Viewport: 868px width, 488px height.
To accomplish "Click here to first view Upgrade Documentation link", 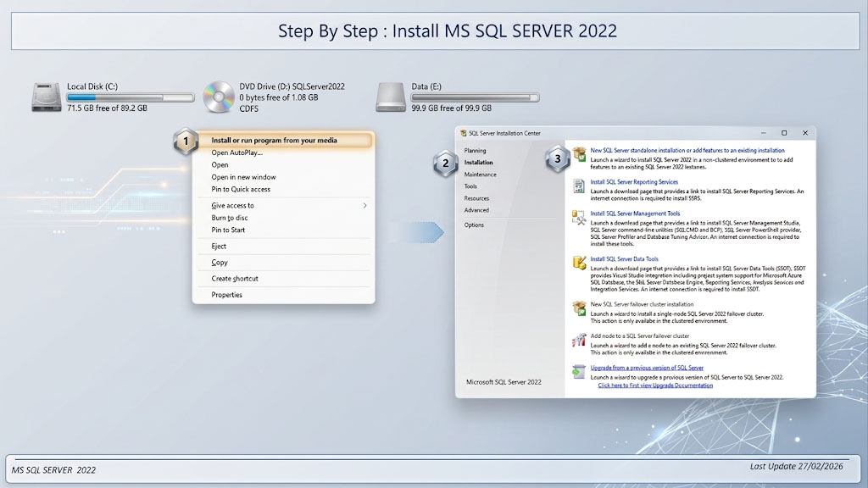I will point(655,385).
